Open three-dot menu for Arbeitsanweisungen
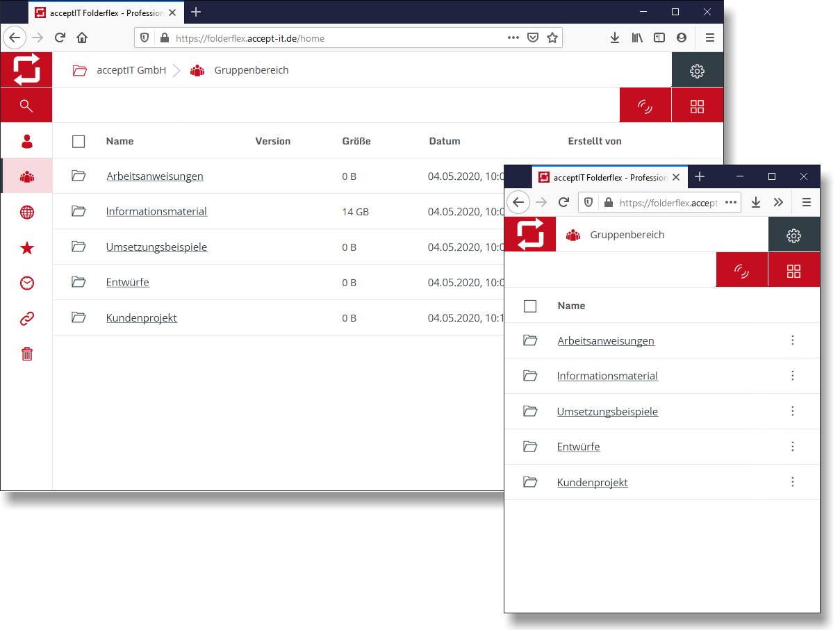Screen dimensions: 840x630 [x=792, y=340]
